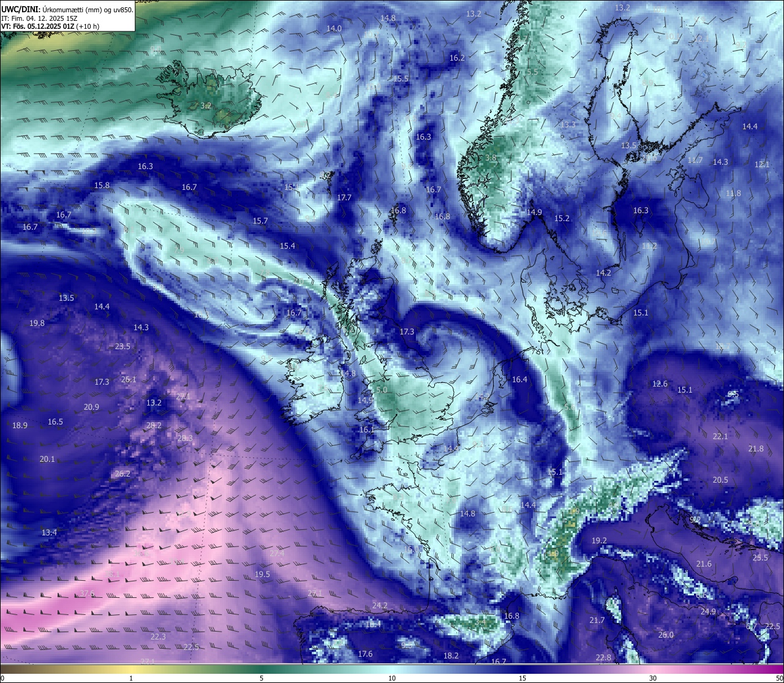Click the 5.0 value over Wales
The height and width of the screenshot is (683, 784).
pos(382,390)
